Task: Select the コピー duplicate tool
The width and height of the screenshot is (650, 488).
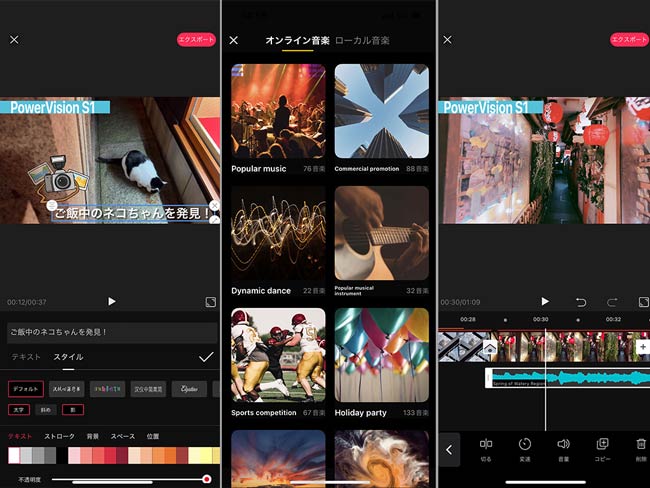Action: (x=602, y=449)
